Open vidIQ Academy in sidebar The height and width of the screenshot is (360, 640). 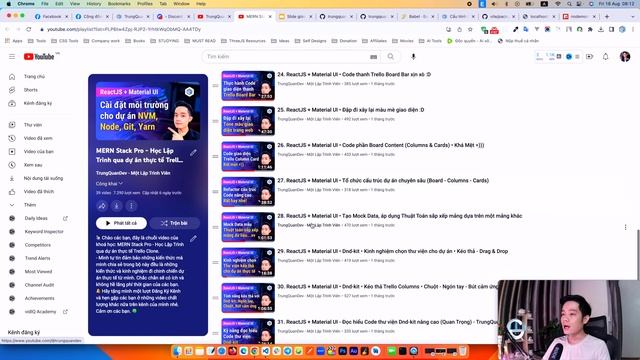tap(40, 311)
